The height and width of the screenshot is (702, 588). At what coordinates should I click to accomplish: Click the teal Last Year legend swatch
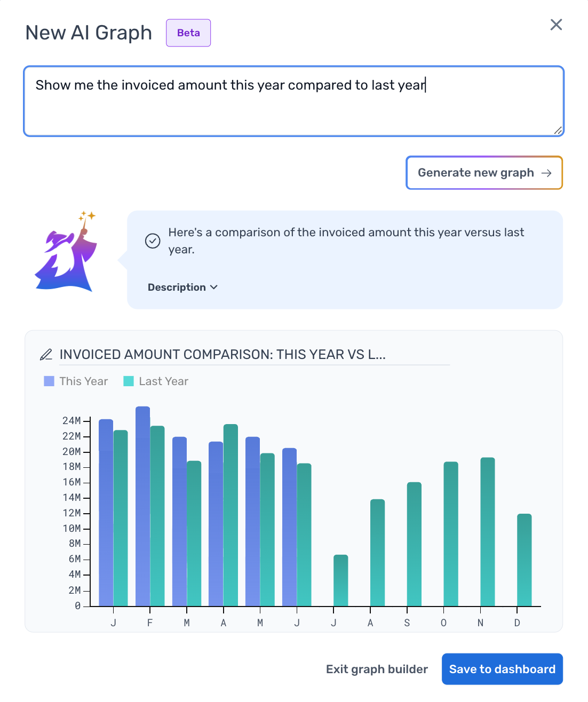[x=129, y=381]
